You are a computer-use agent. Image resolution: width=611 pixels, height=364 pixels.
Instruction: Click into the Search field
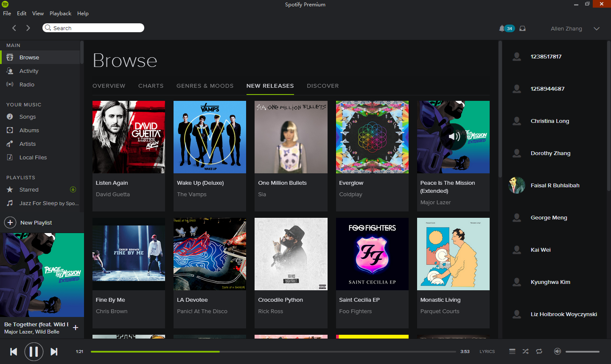tap(93, 28)
